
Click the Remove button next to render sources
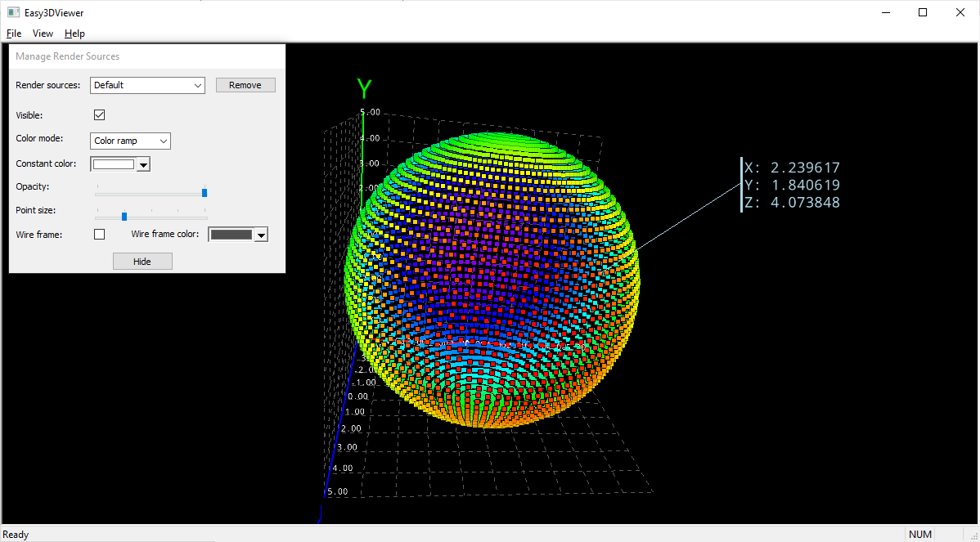[245, 84]
